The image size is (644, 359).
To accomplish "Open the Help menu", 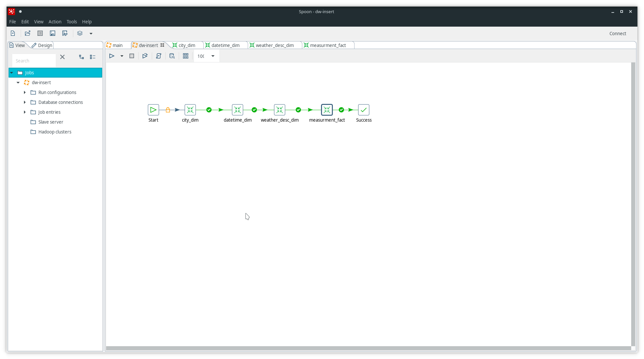I will coord(87,22).
